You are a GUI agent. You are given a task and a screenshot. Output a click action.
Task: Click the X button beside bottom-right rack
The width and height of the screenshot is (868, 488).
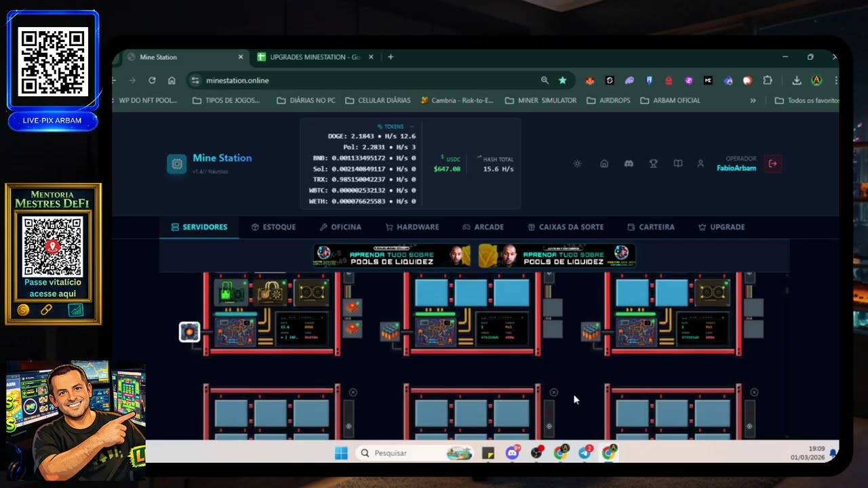tap(754, 392)
